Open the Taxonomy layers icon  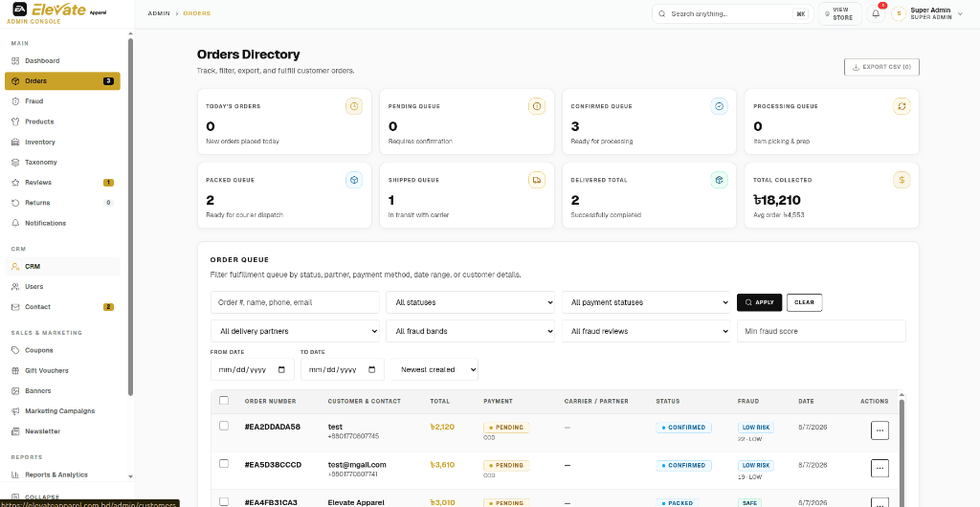click(15, 163)
